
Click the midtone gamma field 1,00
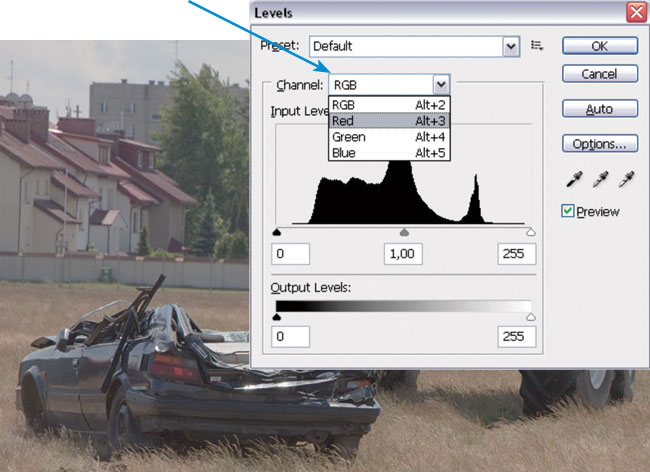tap(403, 254)
